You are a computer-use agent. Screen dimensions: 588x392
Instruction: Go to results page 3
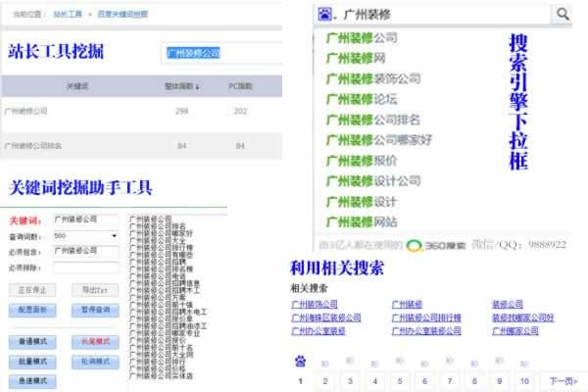point(350,381)
